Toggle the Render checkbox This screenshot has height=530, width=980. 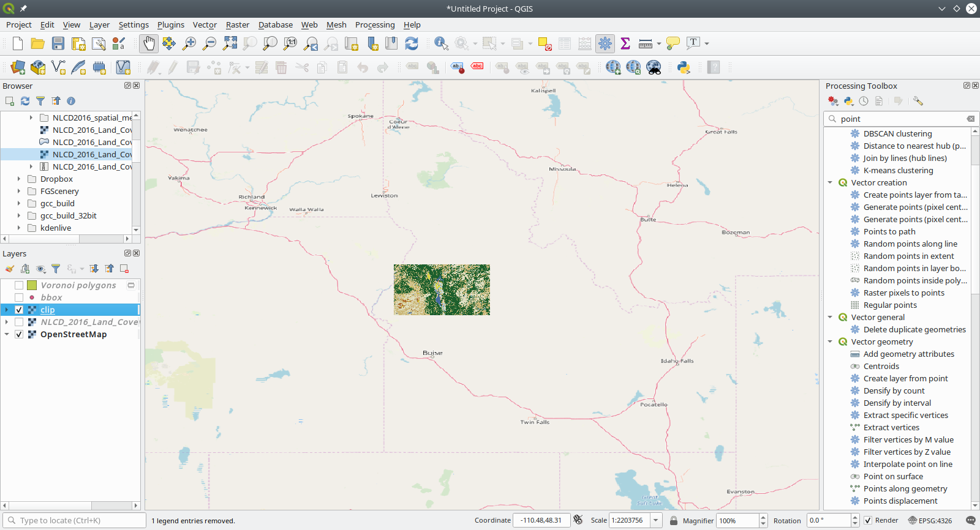(868, 520)
